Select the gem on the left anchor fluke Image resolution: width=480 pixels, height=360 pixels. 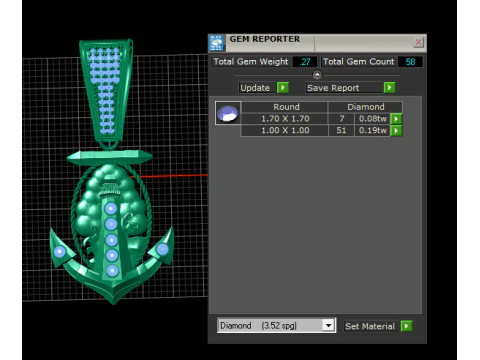(60, 252)
